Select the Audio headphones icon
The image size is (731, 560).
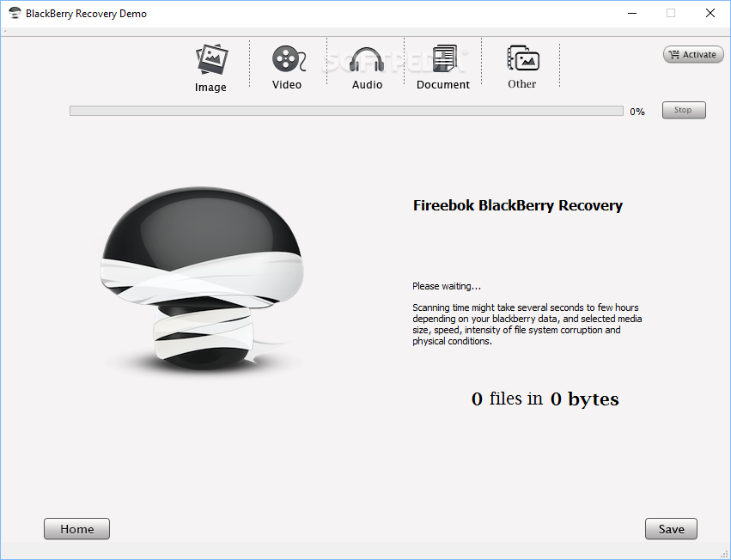click(367, 59)
